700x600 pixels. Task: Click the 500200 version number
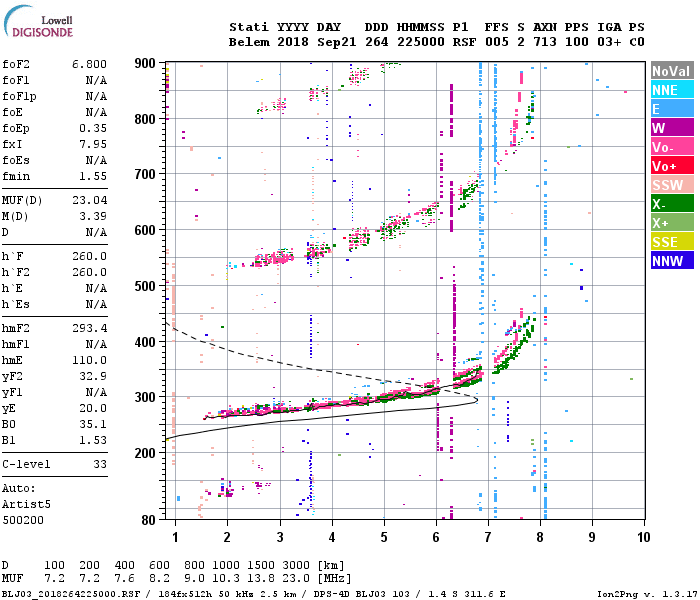pos(23,521)
